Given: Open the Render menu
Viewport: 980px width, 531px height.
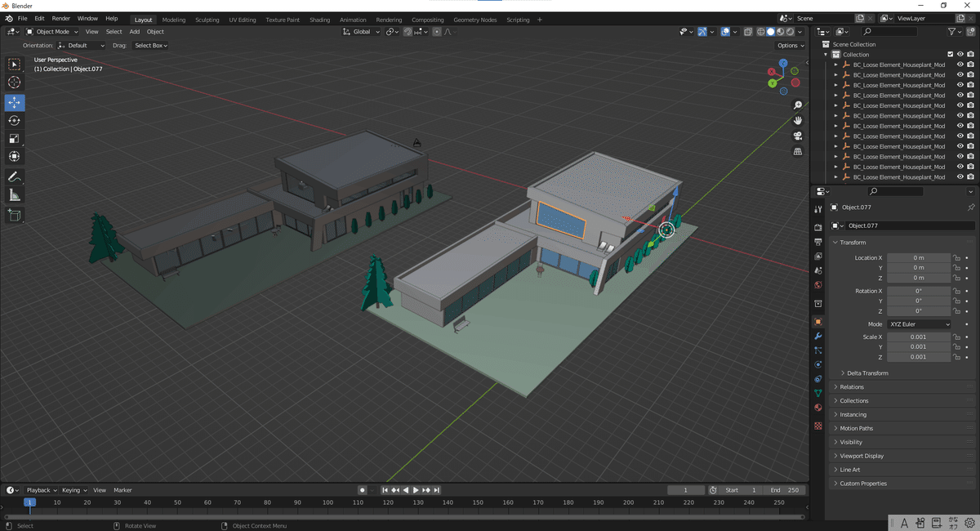Looking at the screenshot, I should (60, 18).
